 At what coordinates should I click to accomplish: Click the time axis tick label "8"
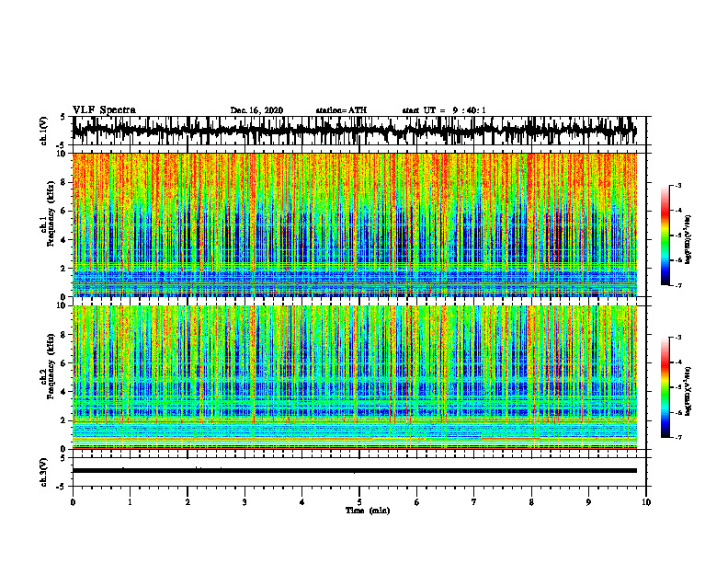point(531,502)
